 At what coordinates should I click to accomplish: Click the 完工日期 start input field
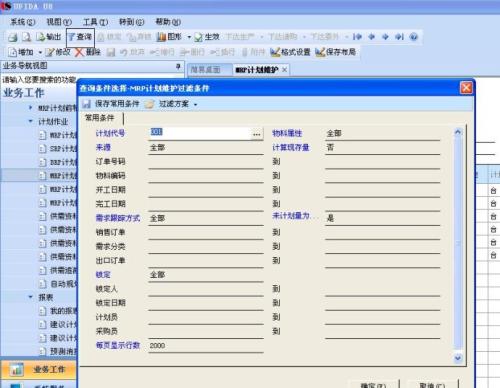coord(206,204)
